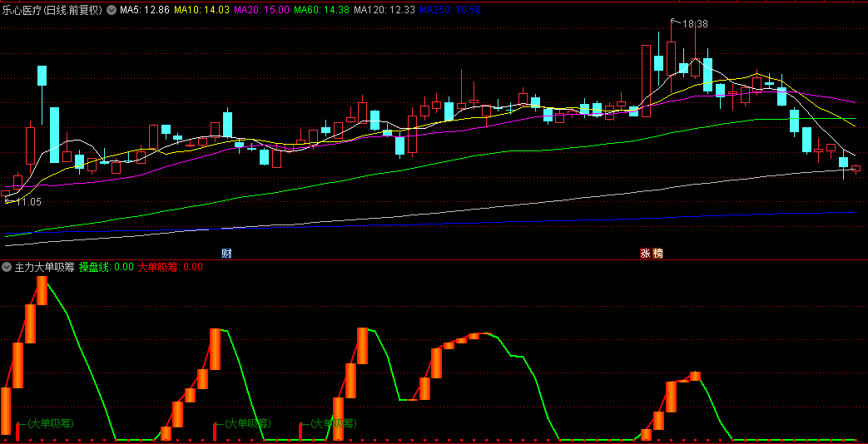Click the 11.05 low price label
The width and height of the screenshot is (868, 444).
[29, 202]
